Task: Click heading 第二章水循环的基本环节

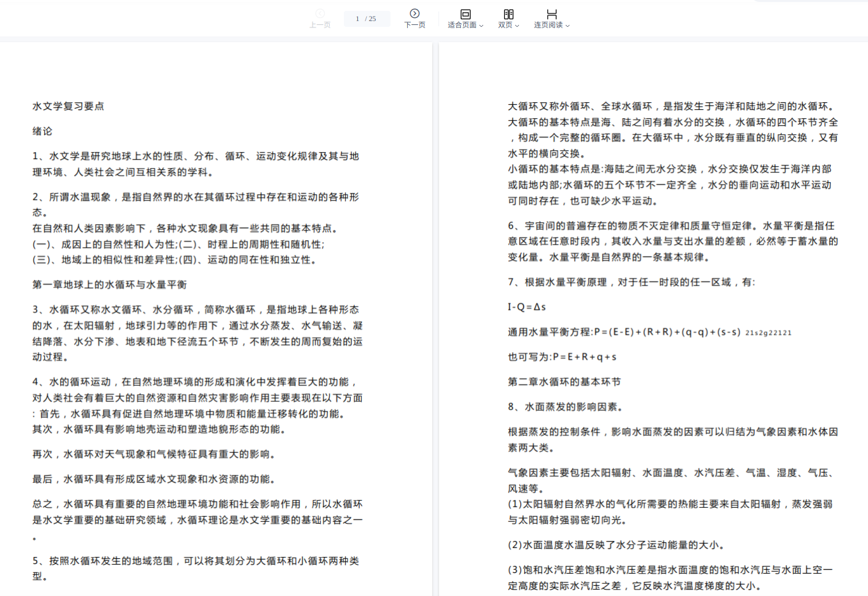Action: point(564,381)
